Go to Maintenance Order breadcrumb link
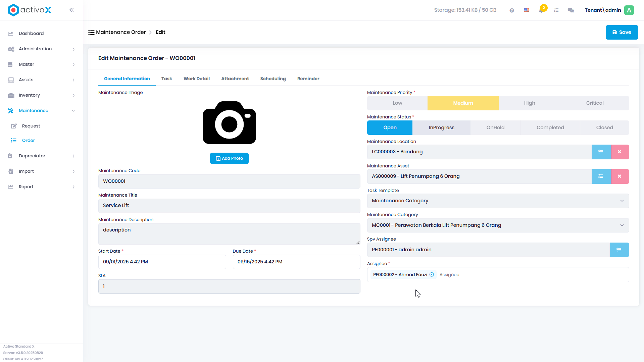This screenshot has width=644, height=362. coord(121,33)
